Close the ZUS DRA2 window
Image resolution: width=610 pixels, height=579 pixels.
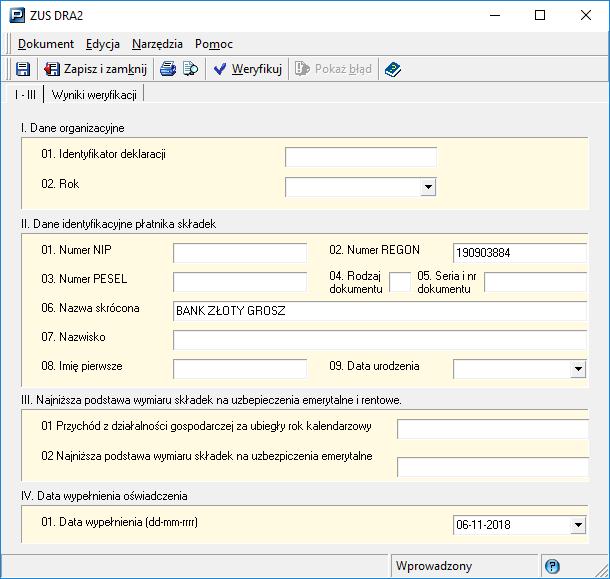point(586,16)
